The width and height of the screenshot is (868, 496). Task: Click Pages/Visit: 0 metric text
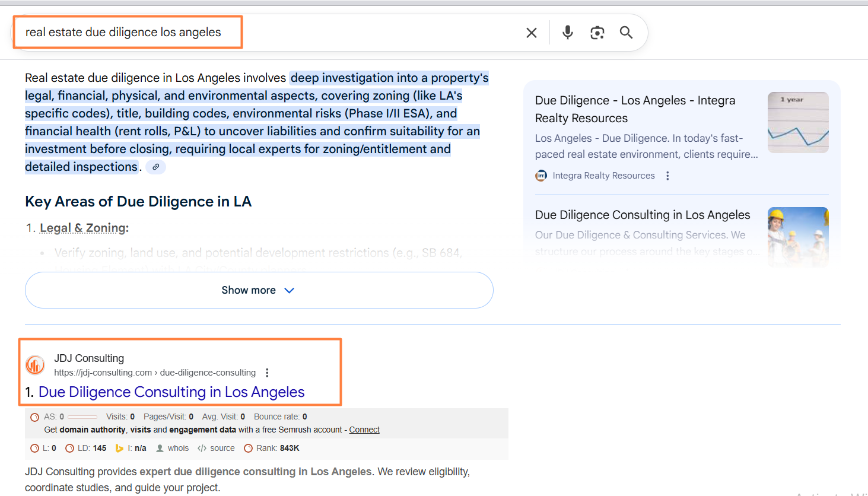pyautogui.click(x=168, y=416)
